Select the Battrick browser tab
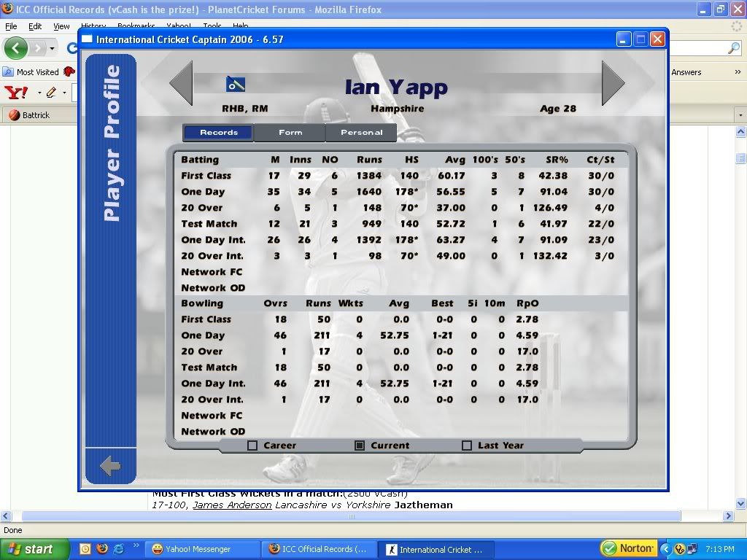The height and width of the screenshot is (560, 747). pos(40,115)
